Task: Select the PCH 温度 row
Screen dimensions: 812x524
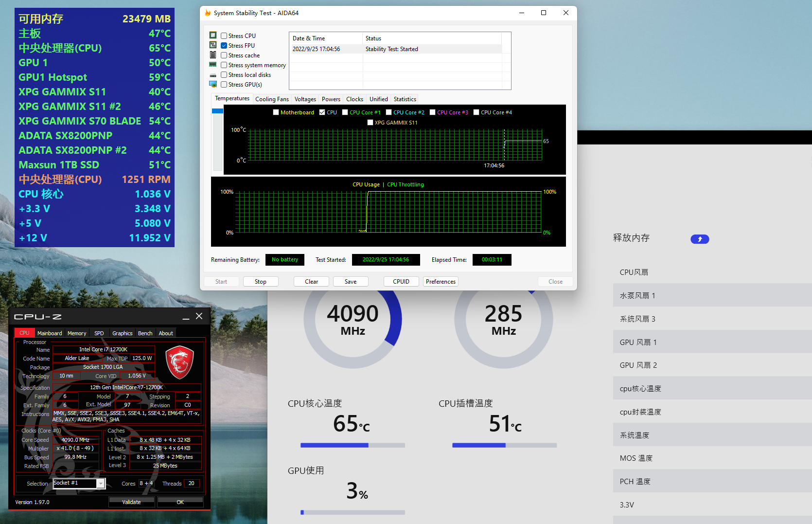Action: click(x=712, y=481)
